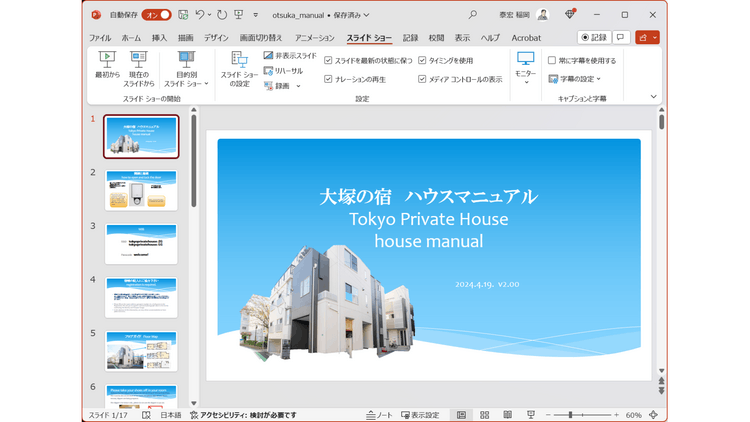The height and width of the screenshot is (422, 750).
Task: Start slideshow from beginning (最初から)
Action: tap(107, 65)
